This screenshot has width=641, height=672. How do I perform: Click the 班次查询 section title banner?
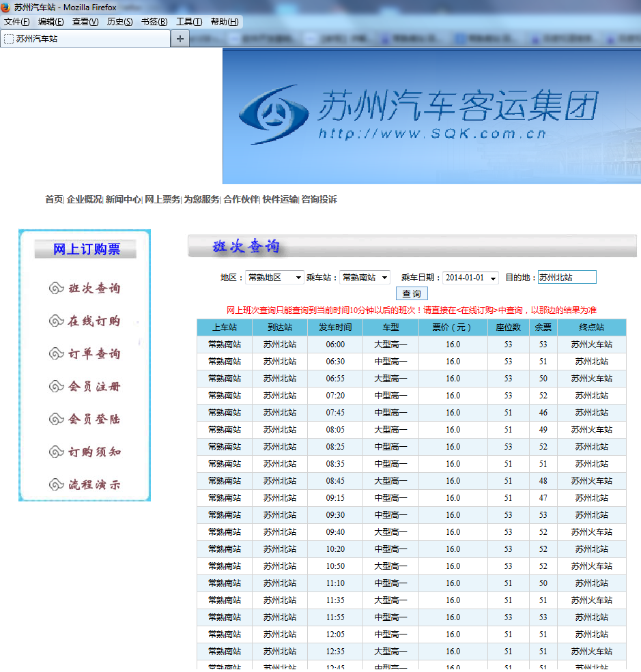412,246
